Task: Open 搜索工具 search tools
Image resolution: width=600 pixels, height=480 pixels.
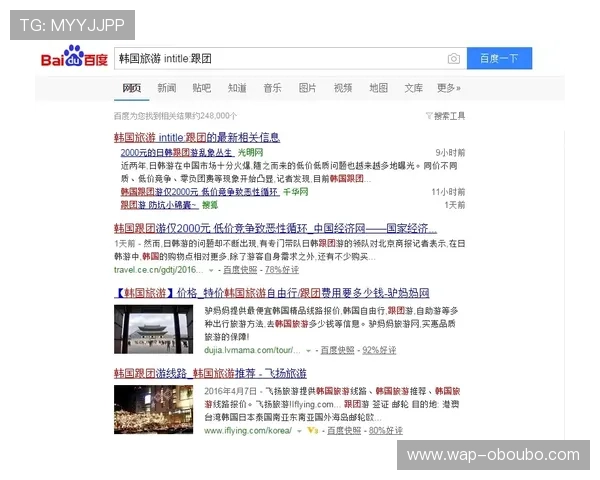Action: tap(450, 116)
